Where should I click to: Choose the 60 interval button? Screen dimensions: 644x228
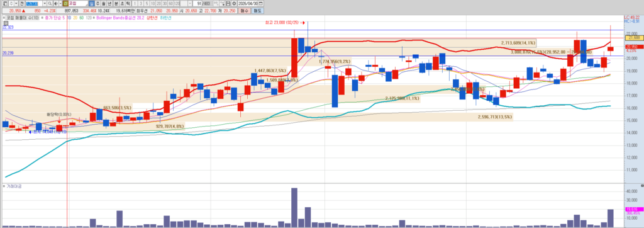coord(170,3)
